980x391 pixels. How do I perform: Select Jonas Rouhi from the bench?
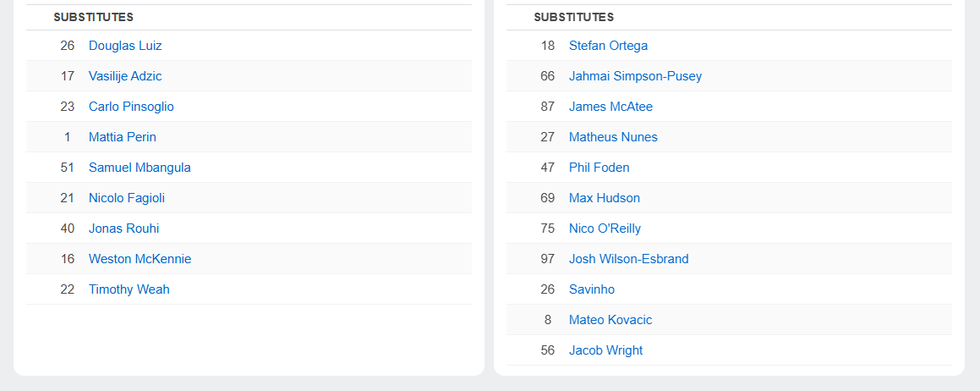pos(123,229)
